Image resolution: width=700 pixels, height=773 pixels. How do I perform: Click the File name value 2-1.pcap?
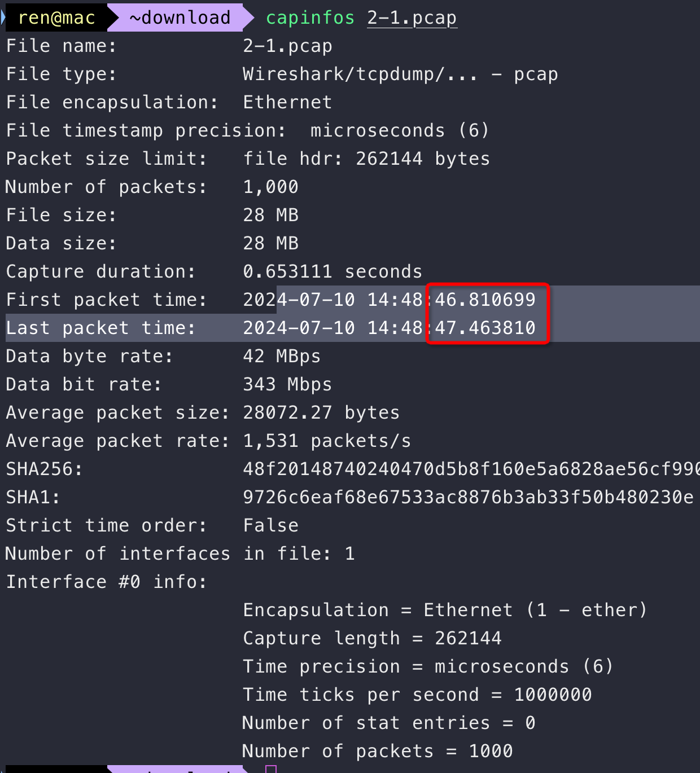click(287, 46)
